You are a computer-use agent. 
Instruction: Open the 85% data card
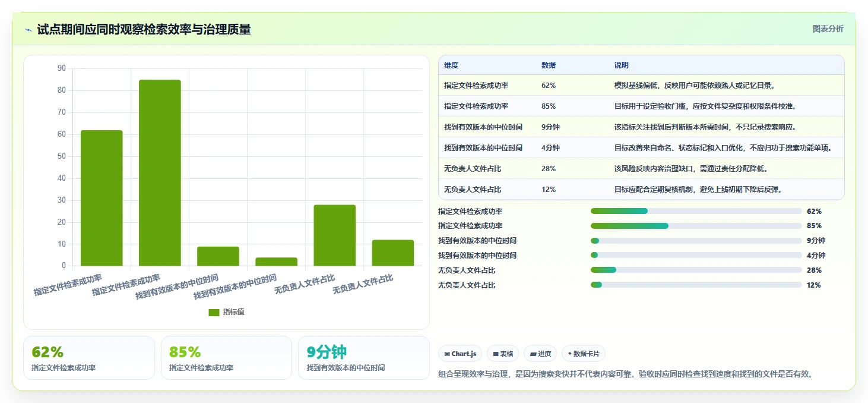(x=226, y=358)
